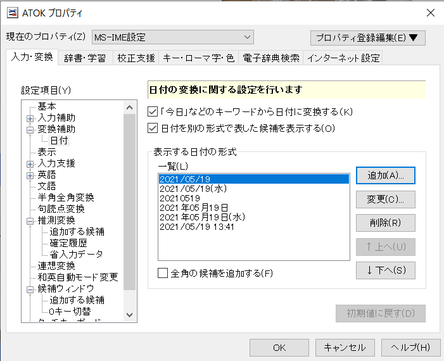
Task: Click the キャンセル button
Action: 345,348
